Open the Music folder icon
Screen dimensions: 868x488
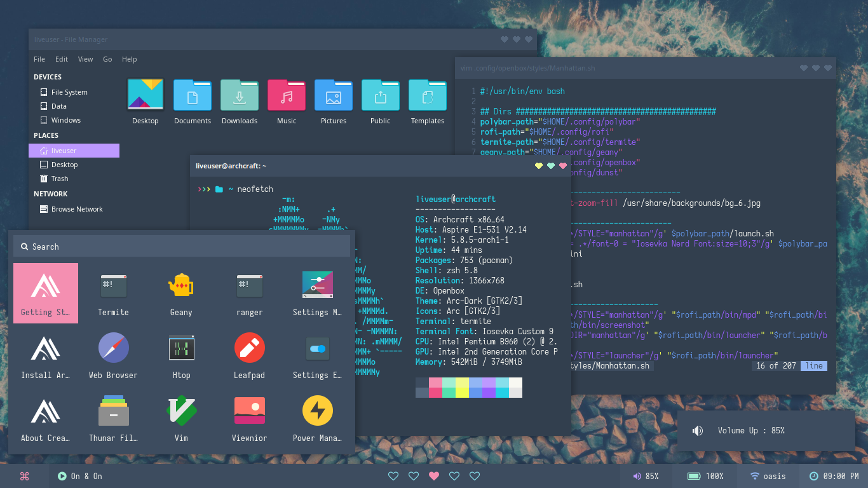pos(287,102)
